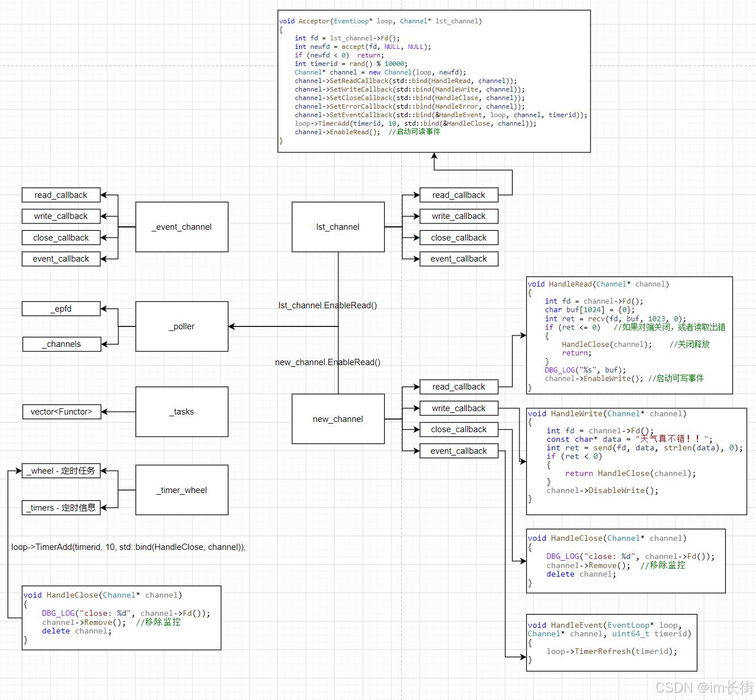Select close_callback box attached to lst_channel
The width and height of the screenshot is (756, 700).
pos(459,238)
